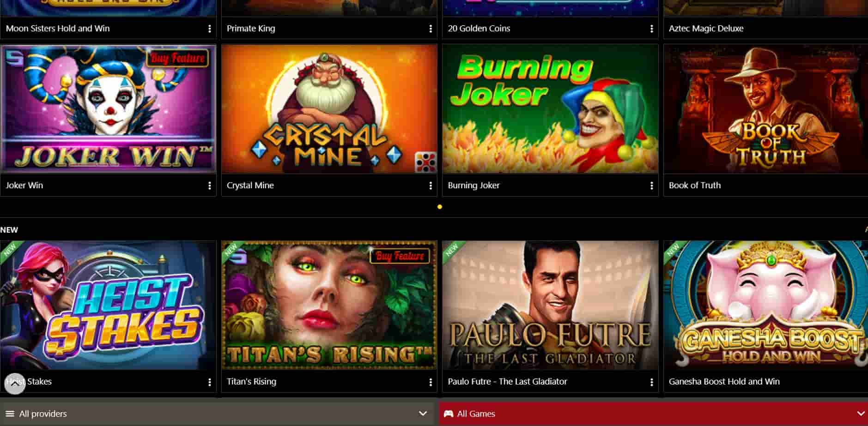Open options menu for Paulo Futre game
868x426 pixels.
click(x=651, y=382)
